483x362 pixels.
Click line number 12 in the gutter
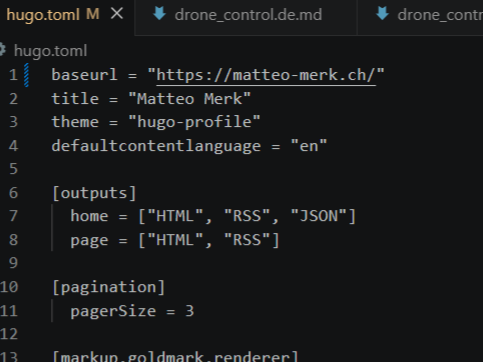(9, 334)
